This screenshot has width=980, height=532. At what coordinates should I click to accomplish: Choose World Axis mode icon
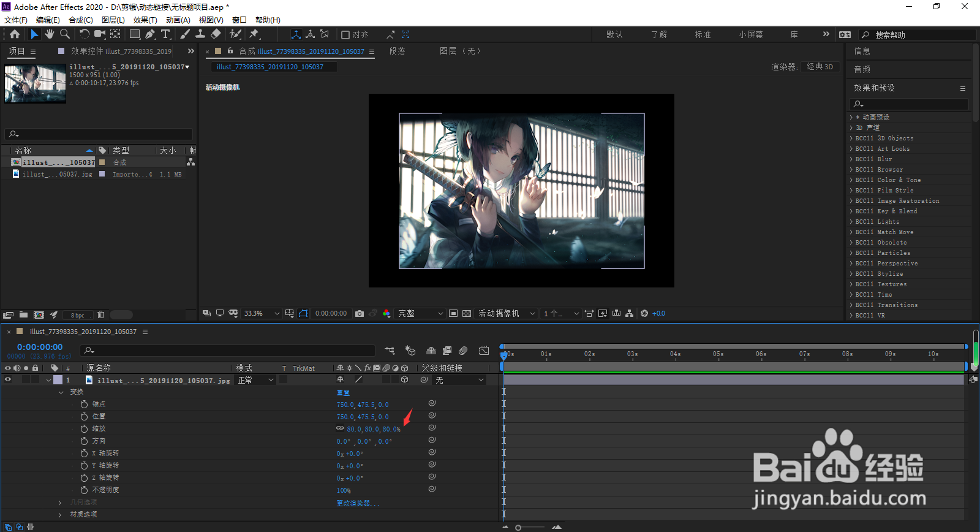click(311, 34)
